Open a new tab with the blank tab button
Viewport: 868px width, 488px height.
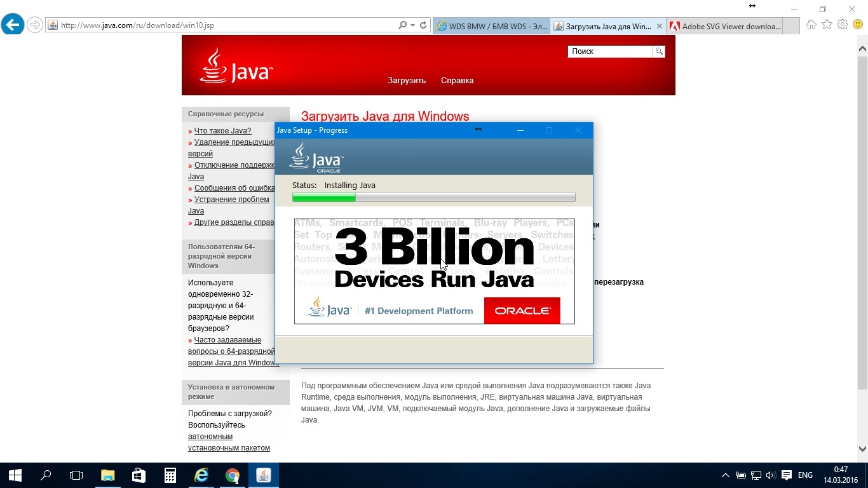coord(790,26)
